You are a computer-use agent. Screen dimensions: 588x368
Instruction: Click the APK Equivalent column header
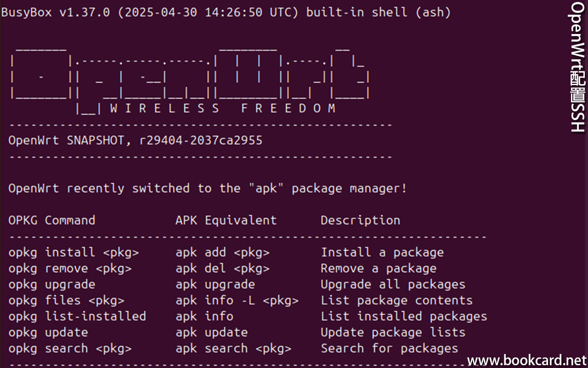pyautogui.click(x=226, y=220)
